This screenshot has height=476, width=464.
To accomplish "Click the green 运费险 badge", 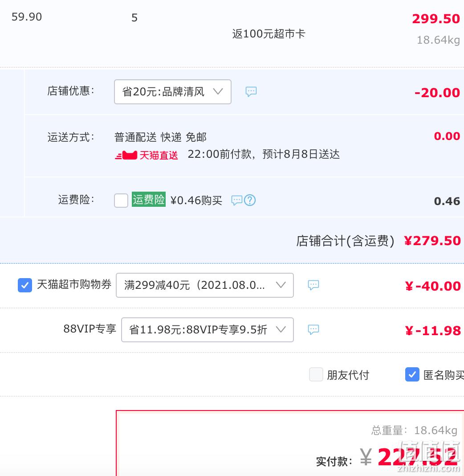I will (148, 200).
